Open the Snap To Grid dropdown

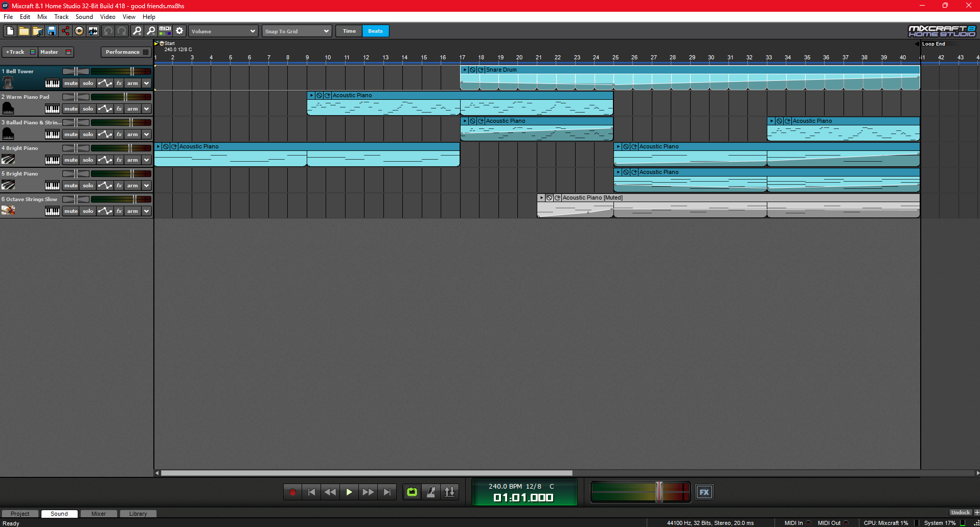tap(297, 31)
